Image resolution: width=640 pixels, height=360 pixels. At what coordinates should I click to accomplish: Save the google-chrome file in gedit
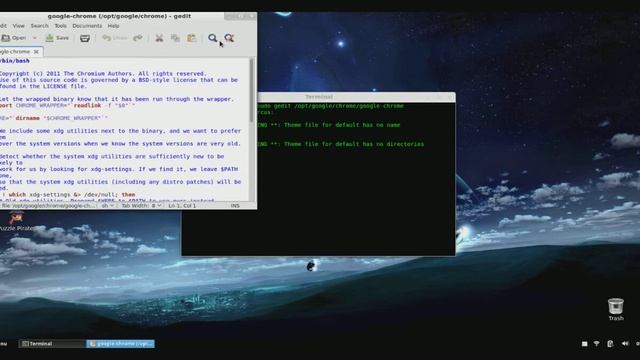point(57,38)
